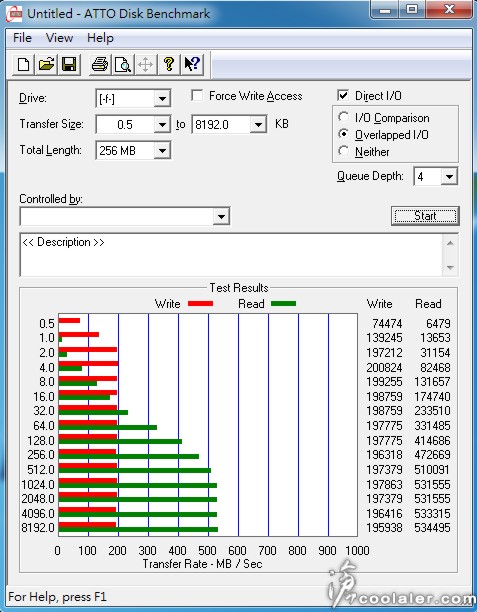
Task: Click ATTO app icon in title bar
Action: pyautogui.click(x=14, y=14)
